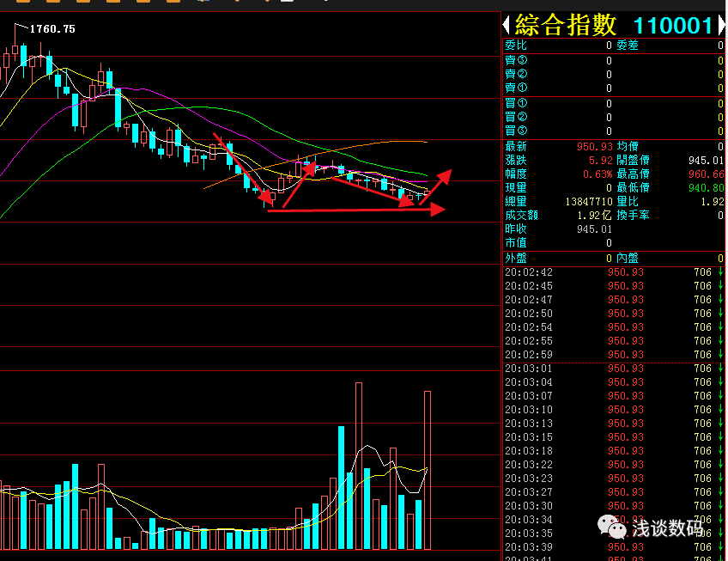
Task: Click the 內盤 label
Action: [x=628, y=258]
